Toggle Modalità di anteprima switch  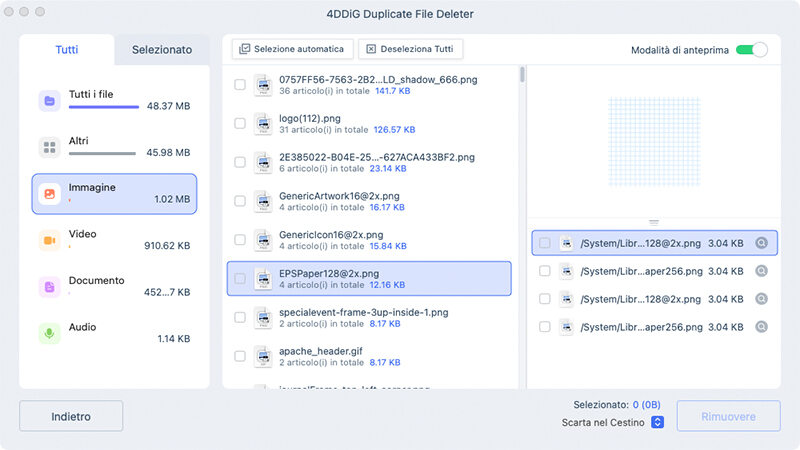[751, 50]
